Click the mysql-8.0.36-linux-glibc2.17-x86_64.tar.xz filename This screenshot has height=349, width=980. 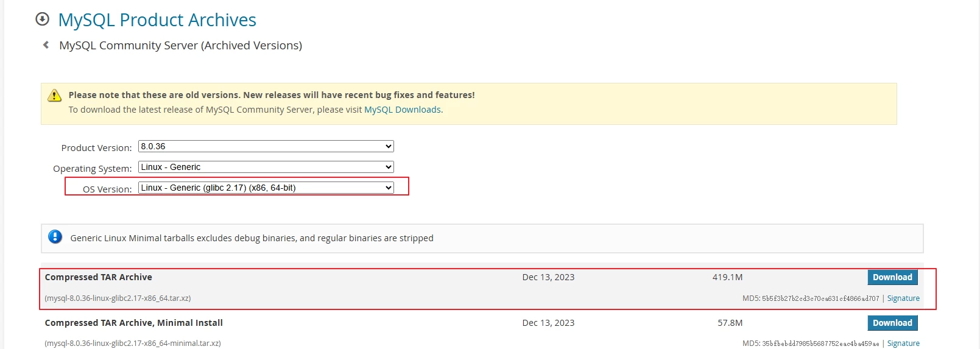click(118, 298)
